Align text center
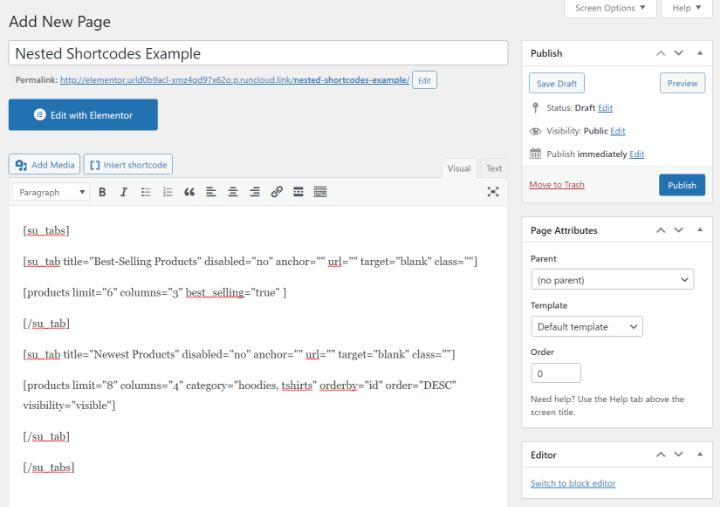720x507 pixels. tap(233, 192)
